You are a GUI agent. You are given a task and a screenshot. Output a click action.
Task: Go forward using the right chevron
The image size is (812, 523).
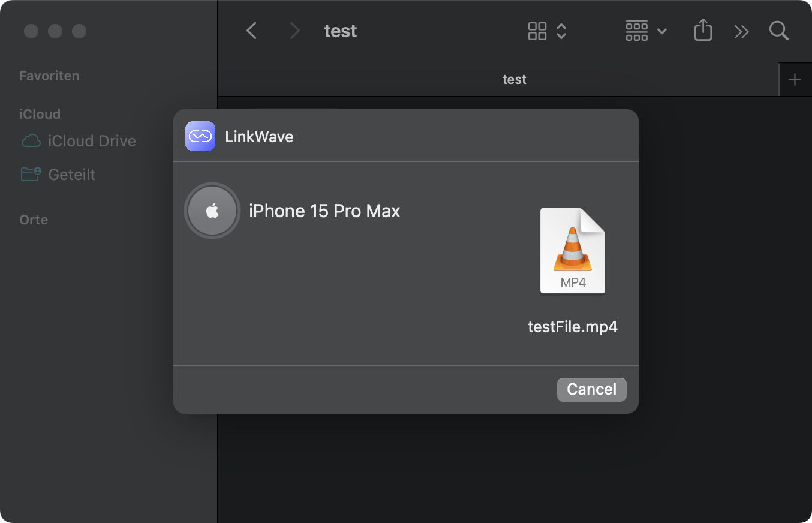294,31
